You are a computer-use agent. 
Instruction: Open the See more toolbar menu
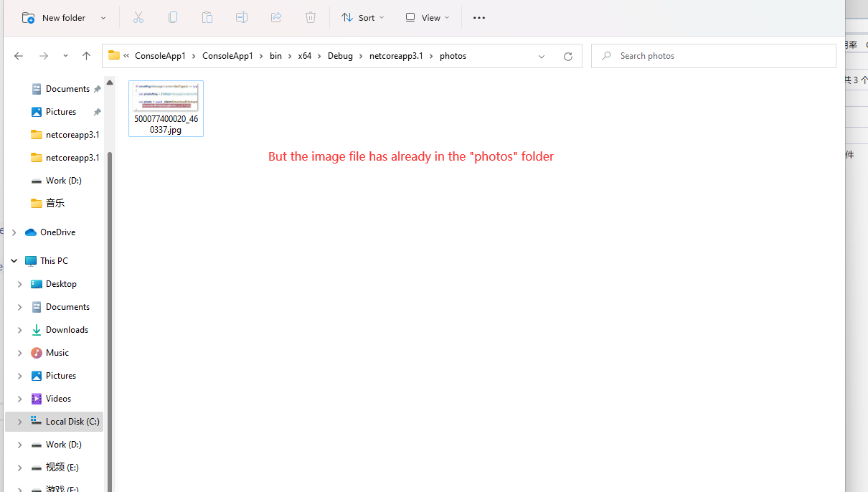click(x=478, y=17)
